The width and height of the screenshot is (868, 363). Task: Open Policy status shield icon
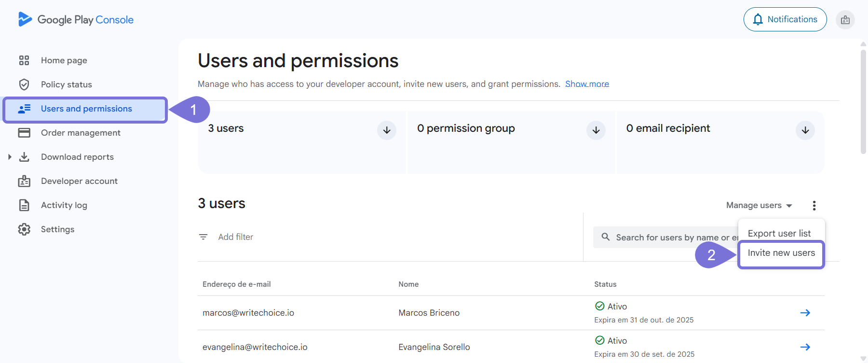24,84
